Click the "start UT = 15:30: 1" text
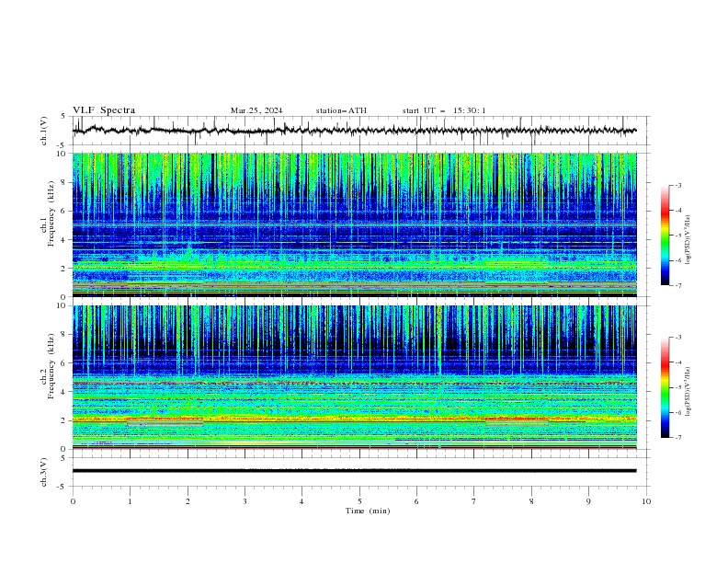The width and height of the screenshot is (728, 563). click(444, 110)
